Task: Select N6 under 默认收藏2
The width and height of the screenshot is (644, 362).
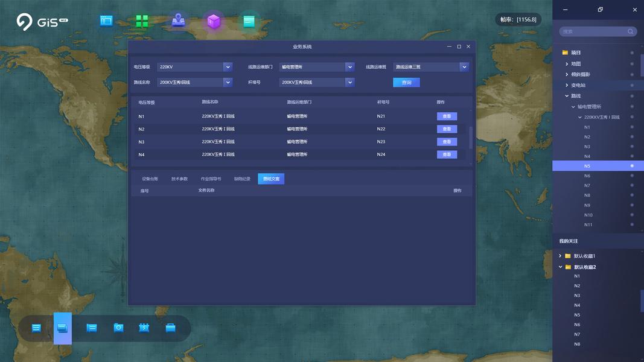Action: tap(577, 325)
